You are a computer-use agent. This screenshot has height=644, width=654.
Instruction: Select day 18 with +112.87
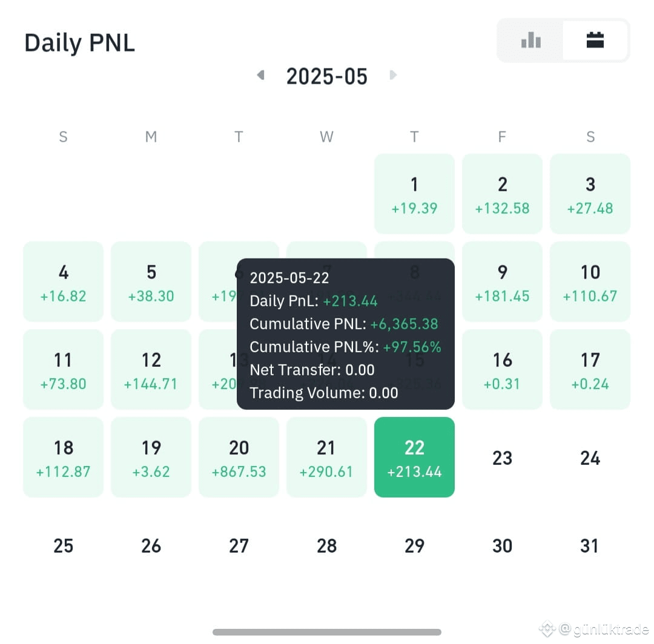(x=63, y=457)
